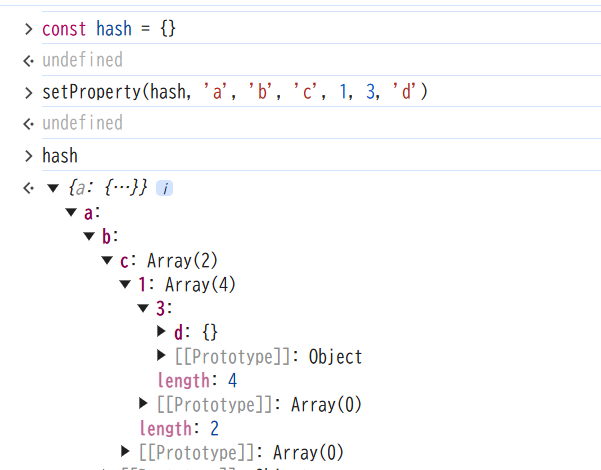Collapse the 1: Array(4) node

(125, 284)
